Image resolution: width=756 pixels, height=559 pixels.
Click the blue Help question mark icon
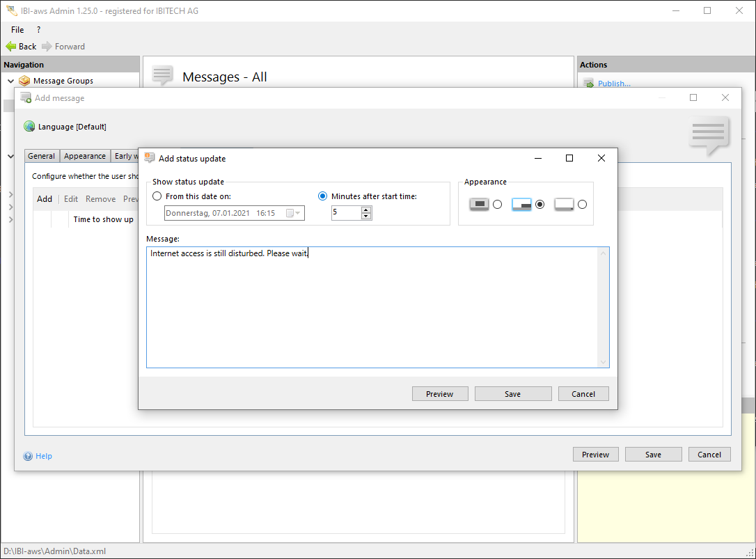point(28,457)
